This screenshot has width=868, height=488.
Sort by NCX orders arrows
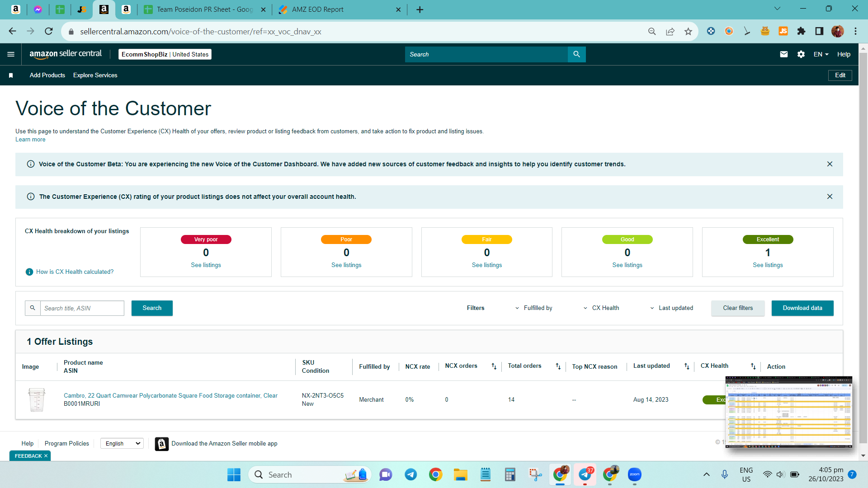click(494, 366)
